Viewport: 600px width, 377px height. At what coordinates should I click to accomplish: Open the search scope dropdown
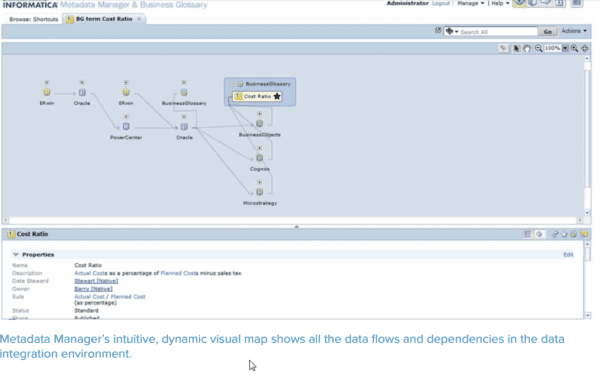452,31
